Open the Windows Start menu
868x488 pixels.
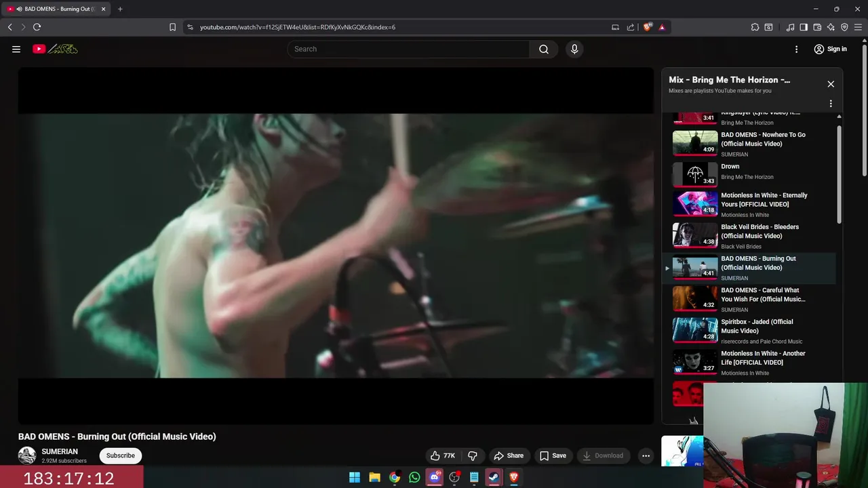tap(355, 477)
